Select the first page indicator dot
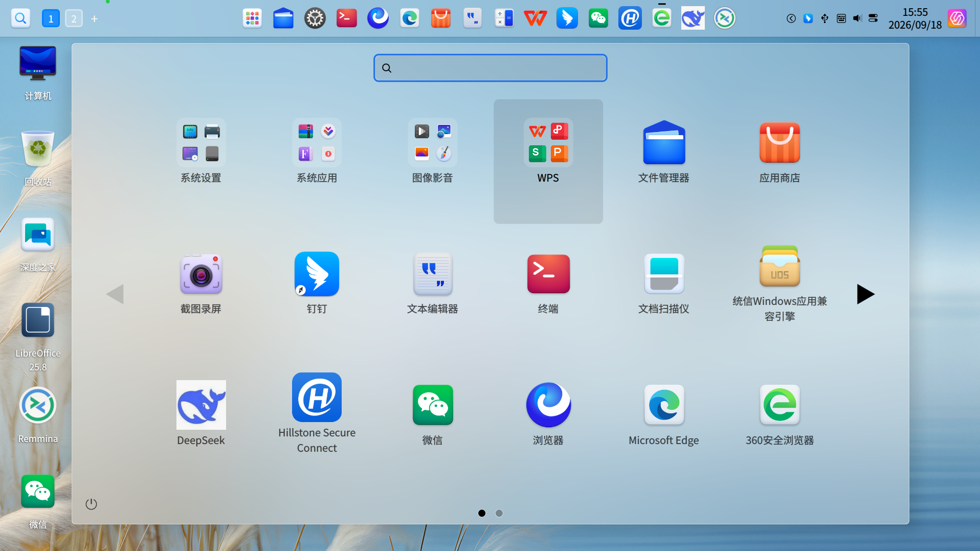This screenshot has width=980, height=551. 482,513
